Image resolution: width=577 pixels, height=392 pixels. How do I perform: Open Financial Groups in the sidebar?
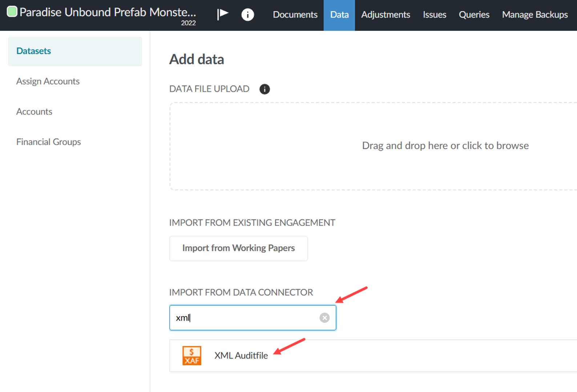49,142
